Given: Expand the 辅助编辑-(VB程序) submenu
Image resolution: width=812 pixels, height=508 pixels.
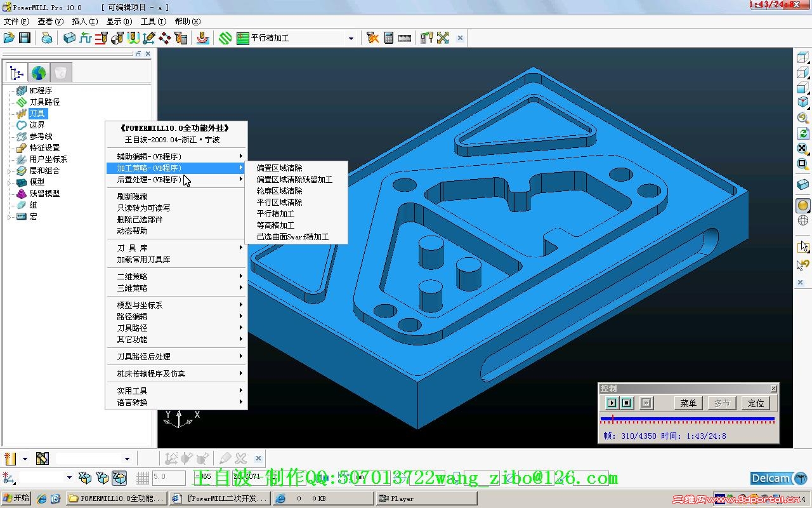Looking at the screenshot, I should point(176,156).
